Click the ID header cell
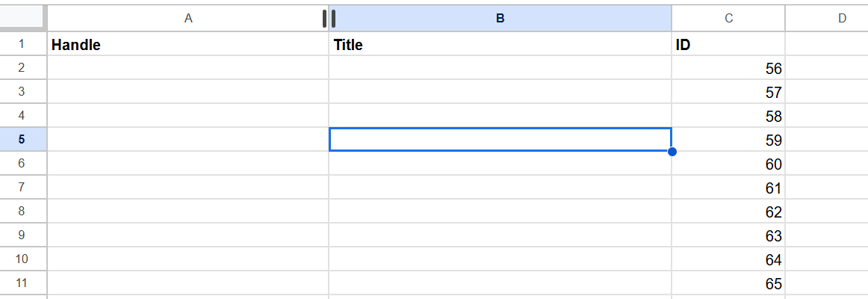868x299 pixels. coord(728,45)
